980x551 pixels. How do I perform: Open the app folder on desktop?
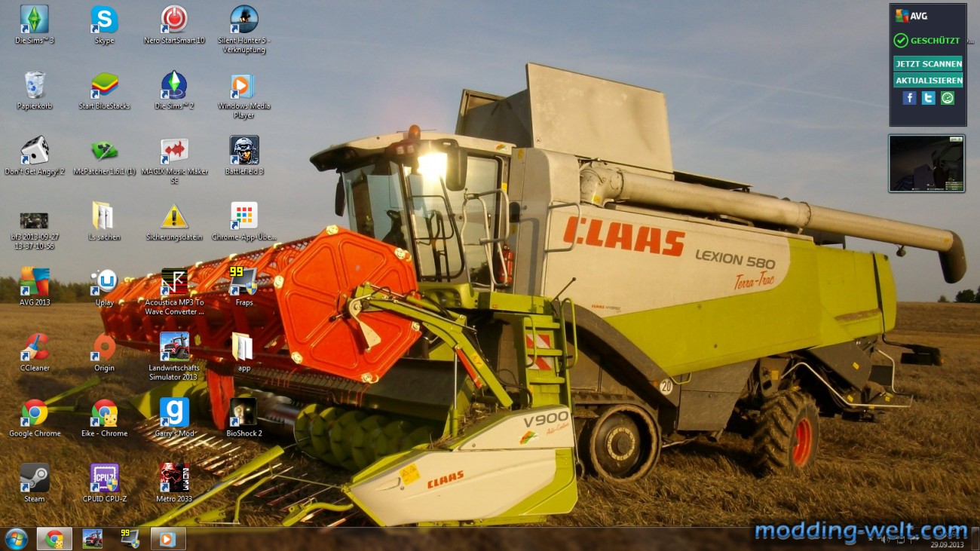tap(243, 352)
